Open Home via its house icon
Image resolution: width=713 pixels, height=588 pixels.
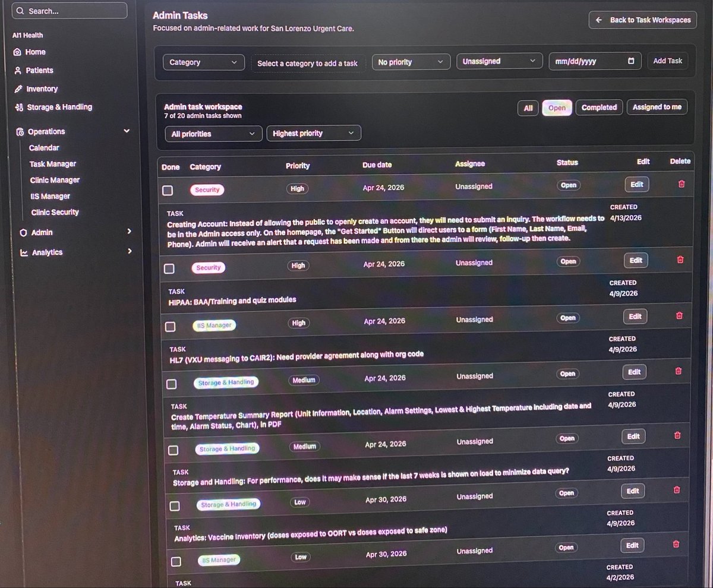click(18, 52)
